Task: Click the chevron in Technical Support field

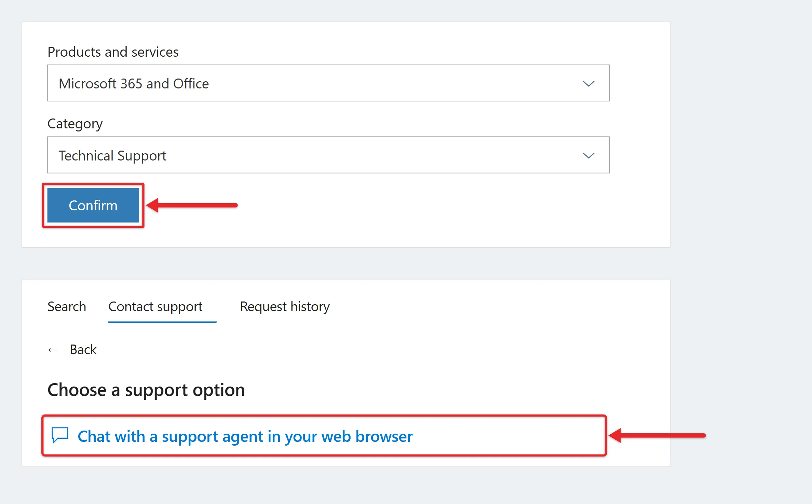Action: (588, 156)
